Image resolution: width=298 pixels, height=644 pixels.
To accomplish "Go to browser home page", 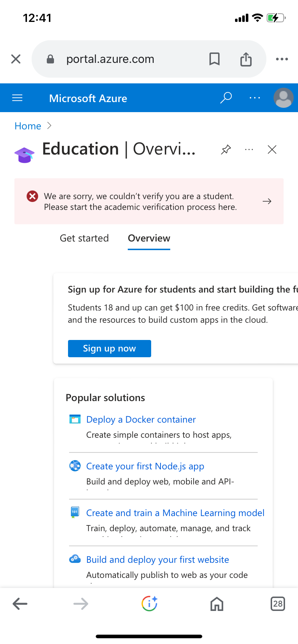I will coord(217,604).
